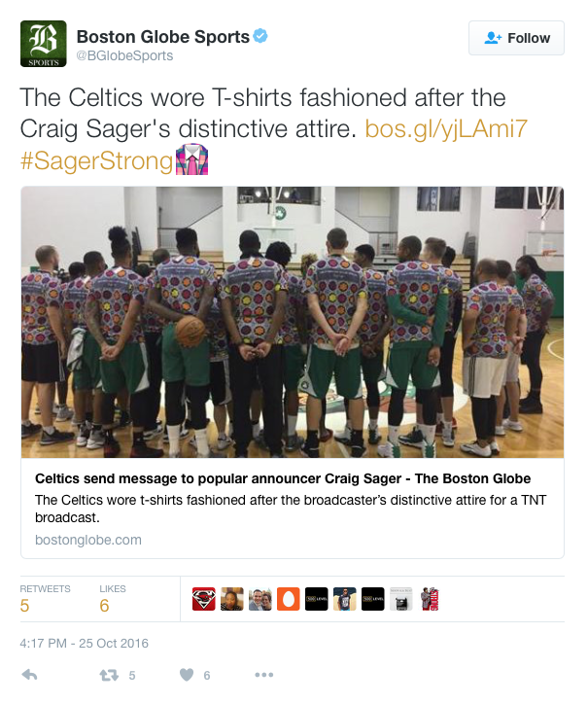
Task: Click the verified badge checkmark
Action: click(x=260, y=36)
